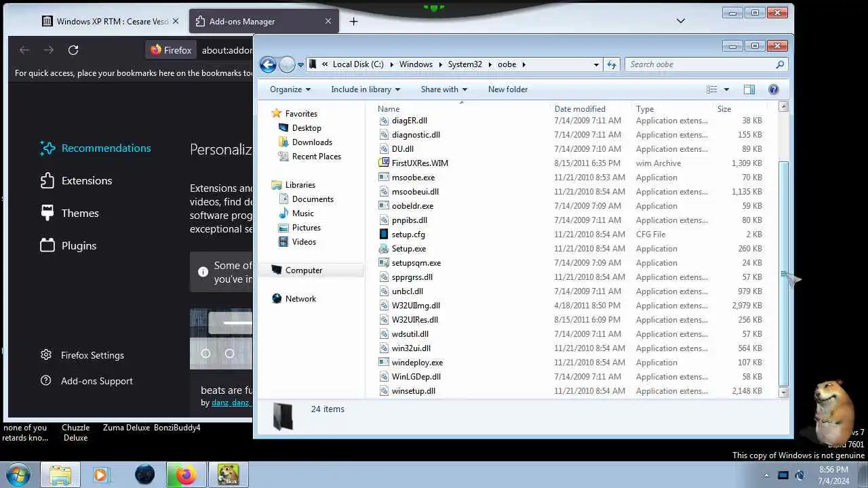This screenshot has height=488, width=868.
Task: Switch to the Windows XP RTM tab in Firefox
Action: click(x=111, y=21)
